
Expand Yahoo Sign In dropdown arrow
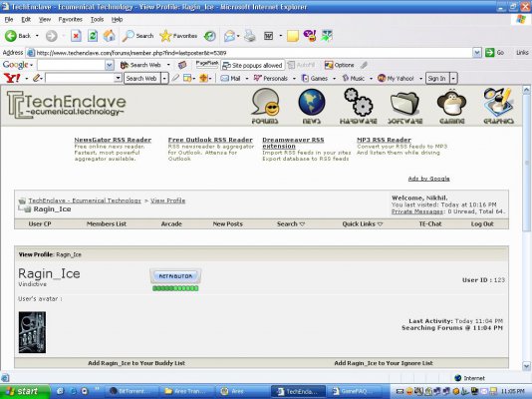pyautogui.click(x=453, y=79)
